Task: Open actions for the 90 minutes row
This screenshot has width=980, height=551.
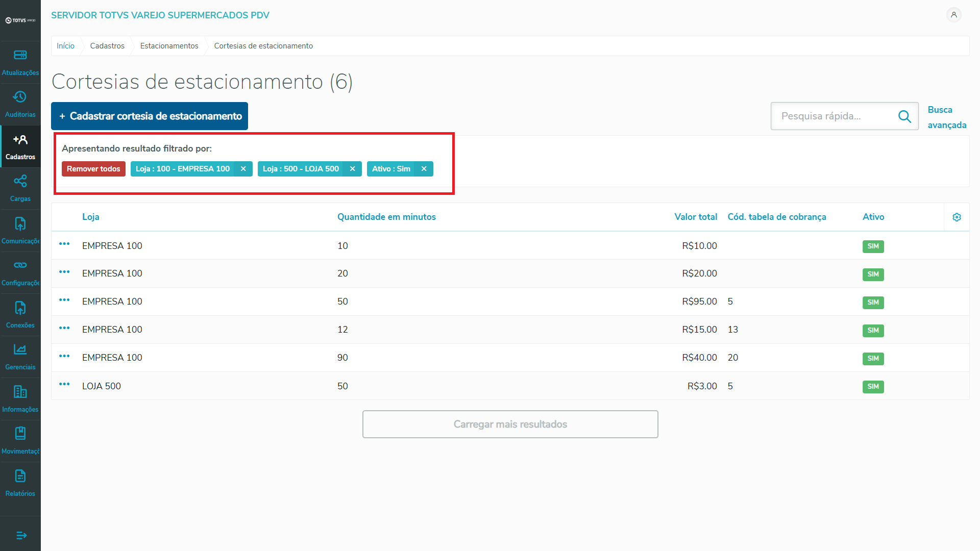Action: 64,356
